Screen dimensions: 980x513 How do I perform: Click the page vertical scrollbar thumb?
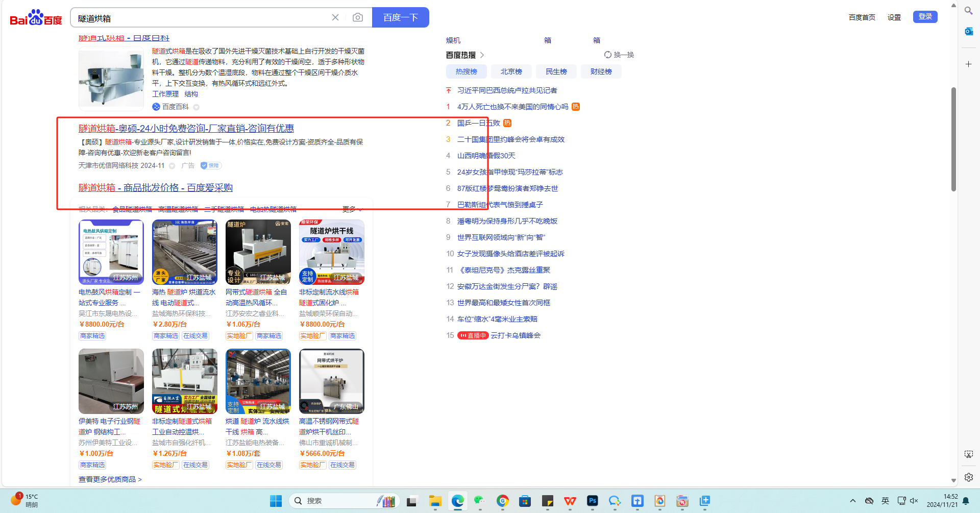953,139
